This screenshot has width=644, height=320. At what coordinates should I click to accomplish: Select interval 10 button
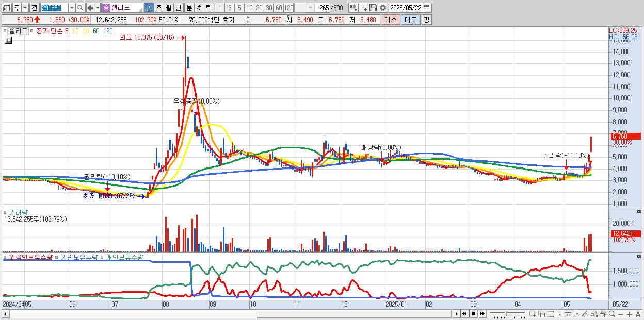click(x=249, y=8)
